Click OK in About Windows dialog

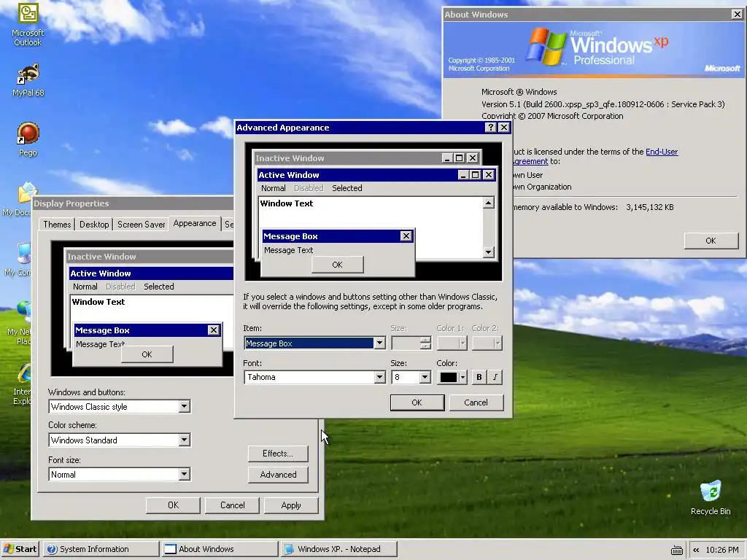coord(711,241)
